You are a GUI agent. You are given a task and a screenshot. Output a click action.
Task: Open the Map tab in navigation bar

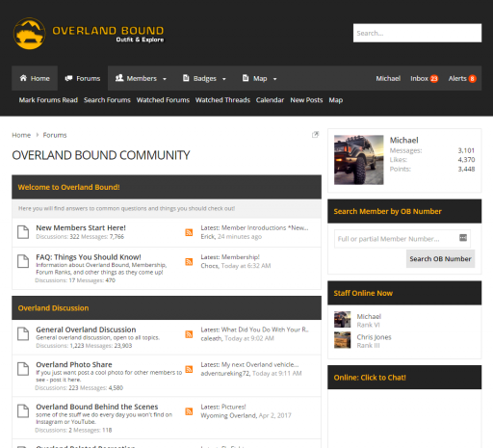255,78
